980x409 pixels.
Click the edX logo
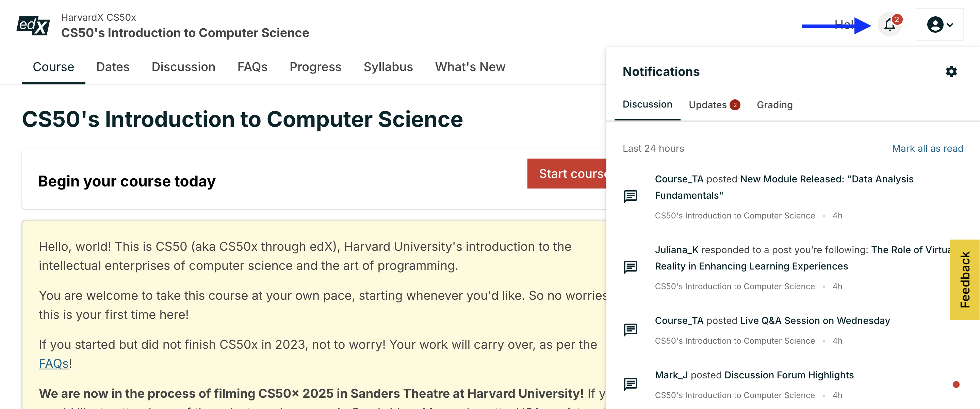click(33, 26)
